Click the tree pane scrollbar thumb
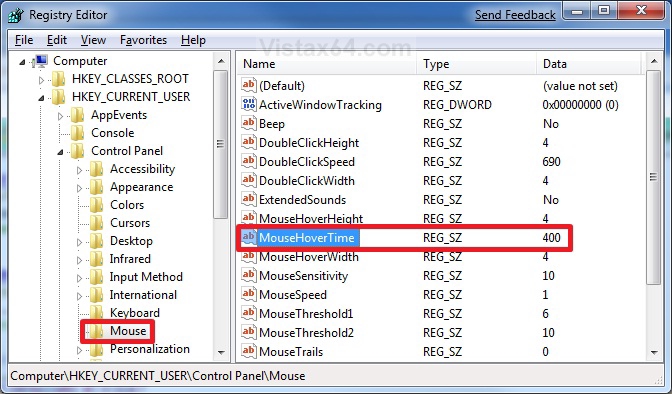Screen dimensions: 672x394 (221, 144)
